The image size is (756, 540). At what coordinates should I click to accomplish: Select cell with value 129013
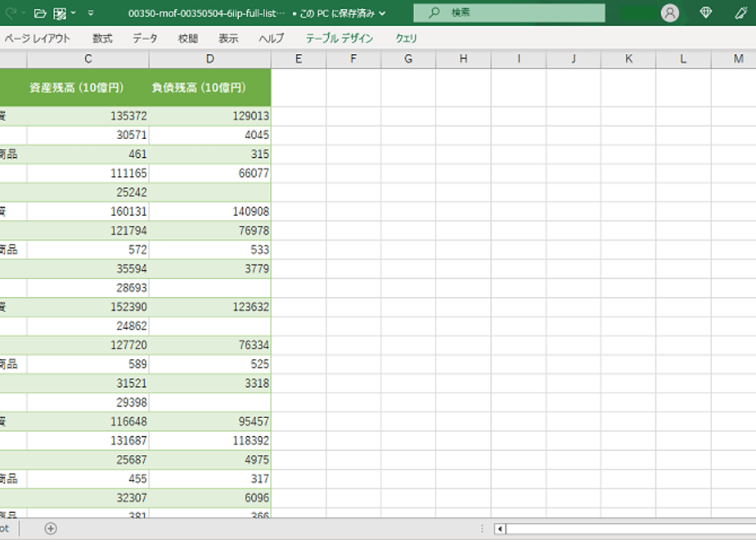[x=209, y=115]
